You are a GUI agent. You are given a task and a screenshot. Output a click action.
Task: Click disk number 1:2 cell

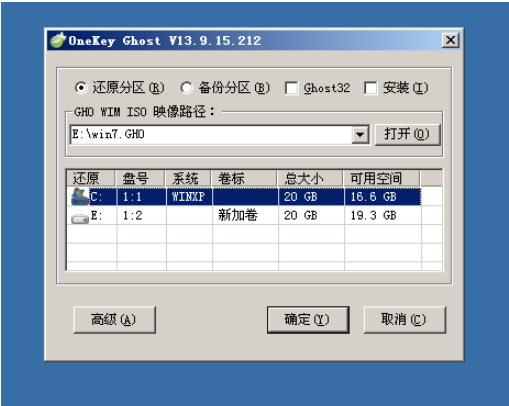click(132, 216)
